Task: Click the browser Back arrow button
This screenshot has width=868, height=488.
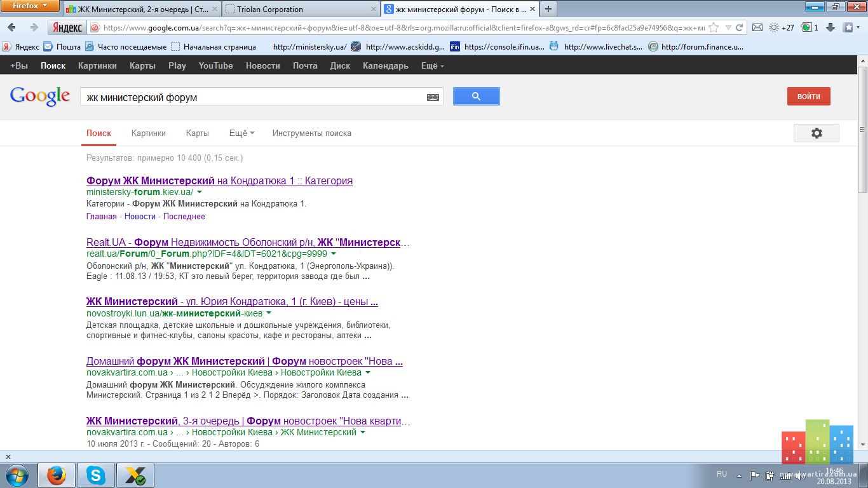Action: coord(13,27)
